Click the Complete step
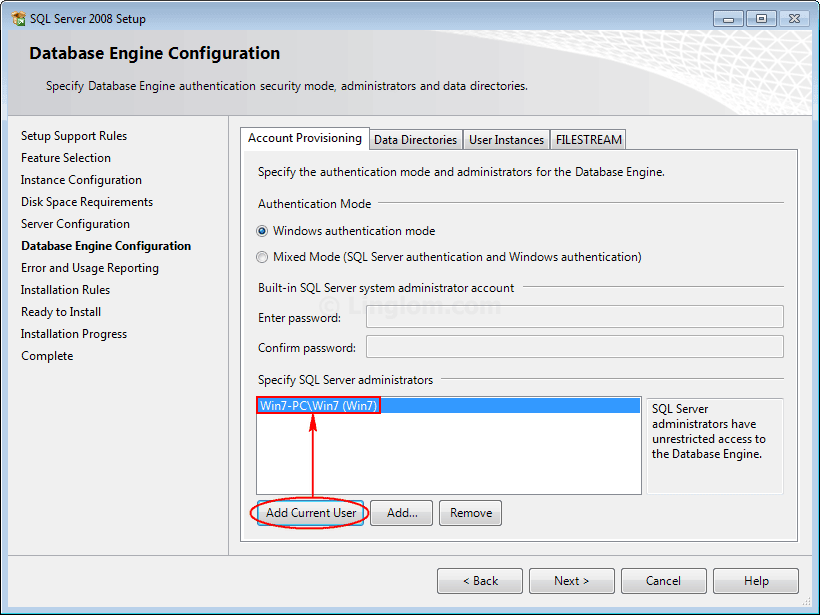This screenshot has height=615, width=820. click(x=47, y=356)
